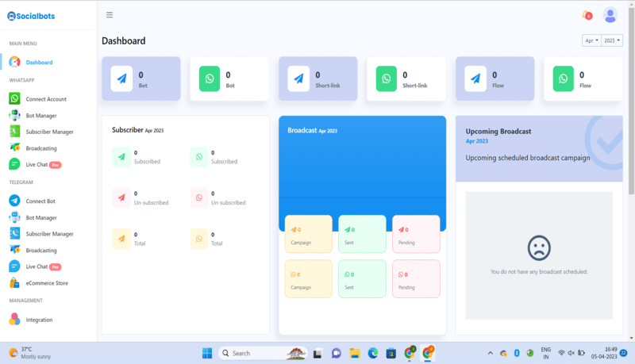
Task: Click the Telegram Sent broadcast tile
Action: click(362, 234)
